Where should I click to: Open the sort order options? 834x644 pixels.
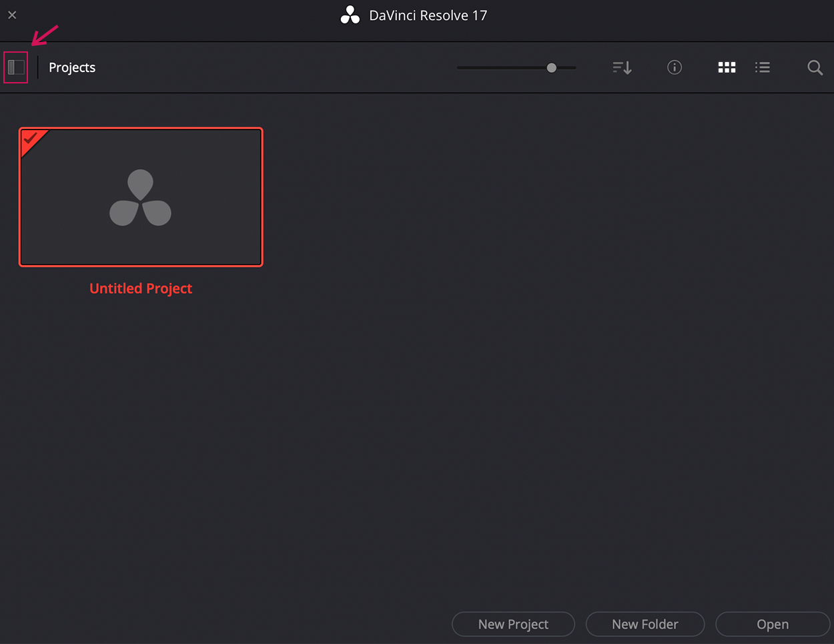click(622, 67)
